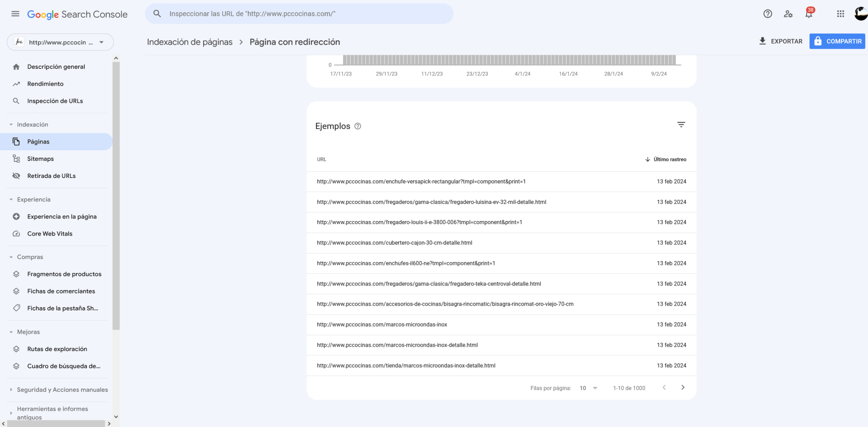Select enchufes-il600-ne URL row
This screenshot has height=427, width=868.
click(x=501, y=263)
